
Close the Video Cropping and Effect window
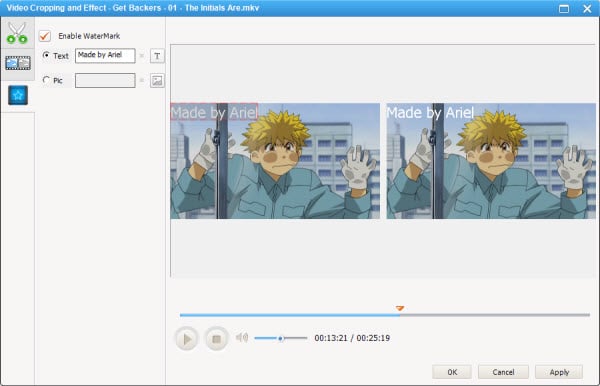(587, 8)
